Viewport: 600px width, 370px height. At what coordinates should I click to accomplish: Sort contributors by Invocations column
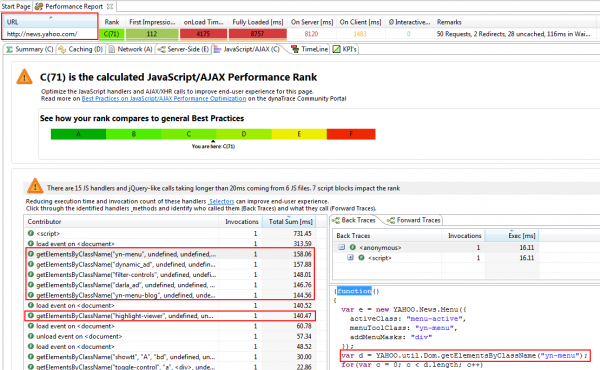(x=240, y=222)
